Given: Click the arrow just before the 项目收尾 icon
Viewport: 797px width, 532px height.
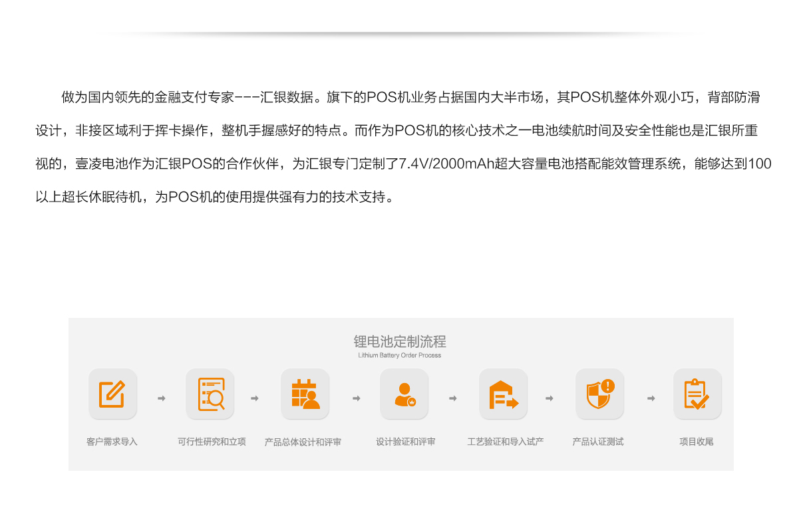Looking at the screenshot, I should (651, 398).
